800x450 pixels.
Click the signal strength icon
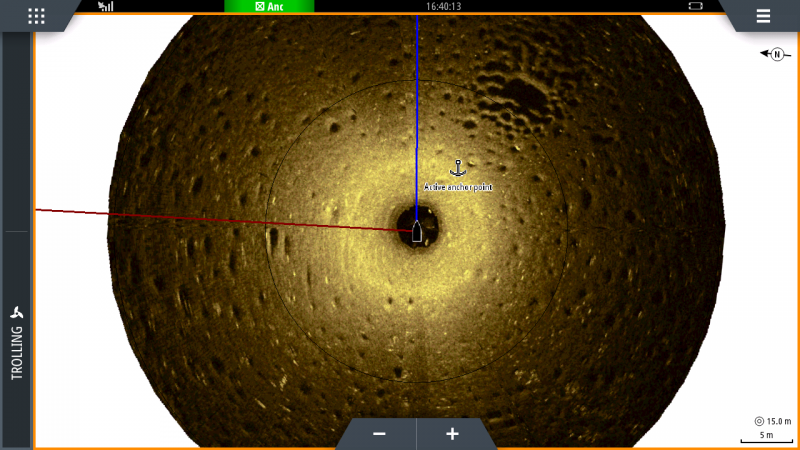(x=106, y=6)
